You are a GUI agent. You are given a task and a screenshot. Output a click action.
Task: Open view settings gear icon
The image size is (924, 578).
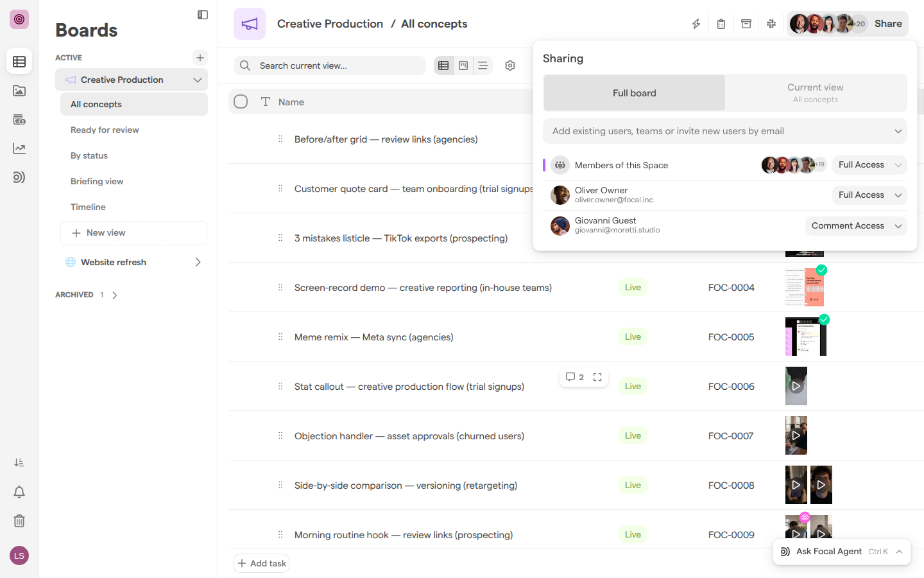click(510, 66)
